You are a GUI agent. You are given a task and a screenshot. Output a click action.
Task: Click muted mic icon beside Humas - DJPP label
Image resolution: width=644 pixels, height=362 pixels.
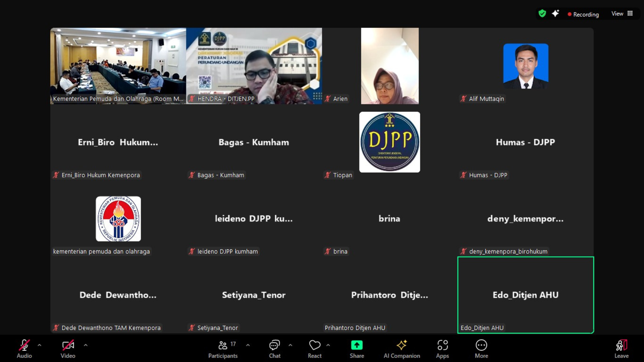coord(464,175)
